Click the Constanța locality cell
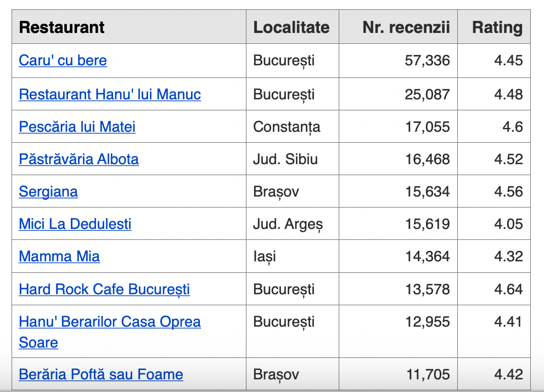Screen dimensions: 544x392 pos(287,127)
